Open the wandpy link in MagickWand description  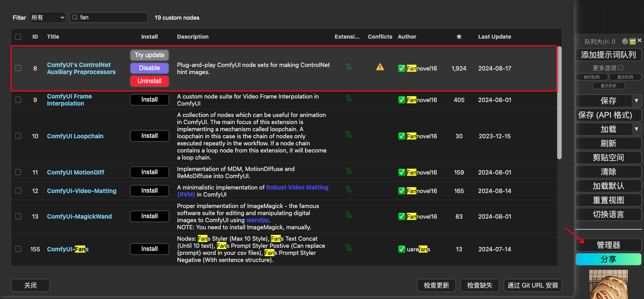257,220
